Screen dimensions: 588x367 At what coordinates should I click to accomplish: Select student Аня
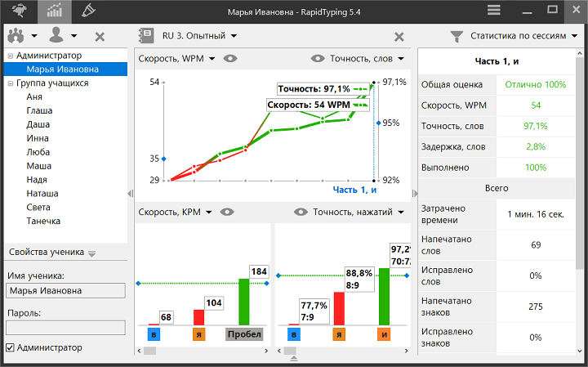(x=34, y=96)
